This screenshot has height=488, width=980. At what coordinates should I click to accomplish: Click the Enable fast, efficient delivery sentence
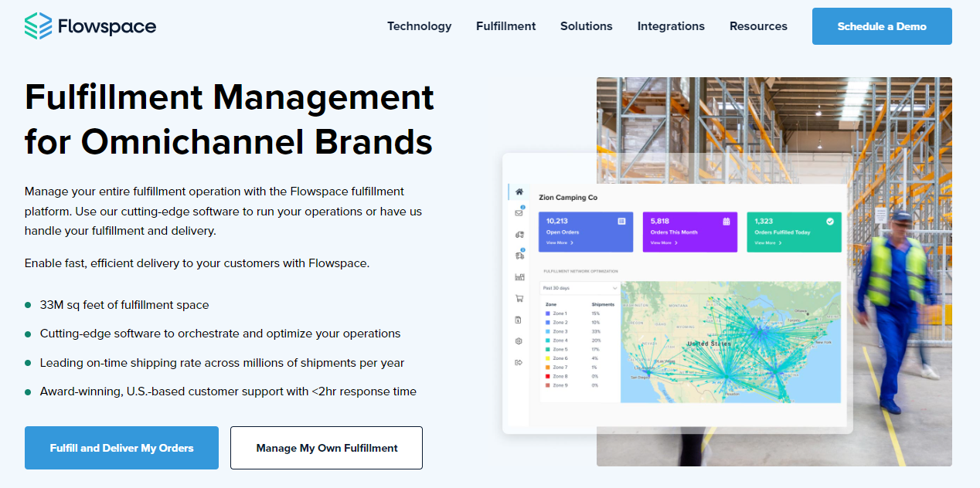pyautogui.click(x=197, y=263)
